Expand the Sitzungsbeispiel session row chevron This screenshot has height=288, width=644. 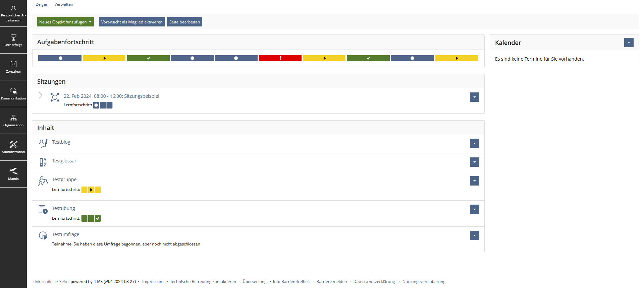coord(41,96)
